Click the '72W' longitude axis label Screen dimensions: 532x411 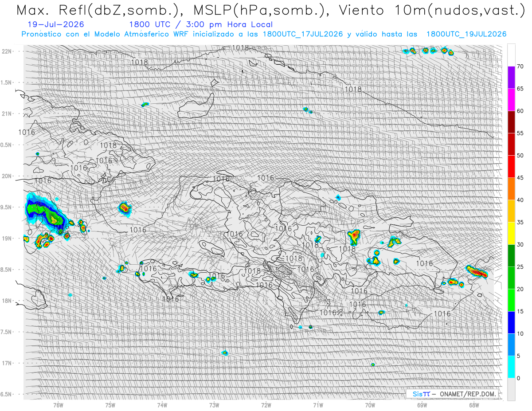pos(266,405)
